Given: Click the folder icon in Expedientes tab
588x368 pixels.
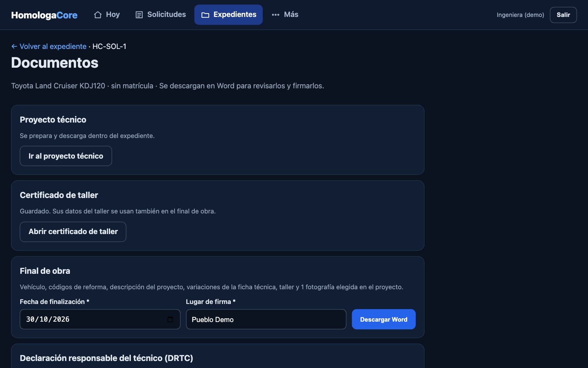Looking at the screenshot, I should (205, 15).
